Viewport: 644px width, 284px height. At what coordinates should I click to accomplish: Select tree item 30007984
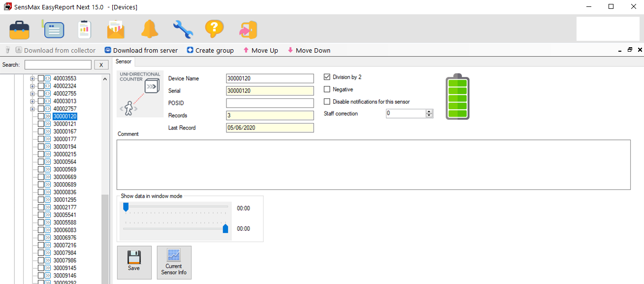click(x=65, y=252)
